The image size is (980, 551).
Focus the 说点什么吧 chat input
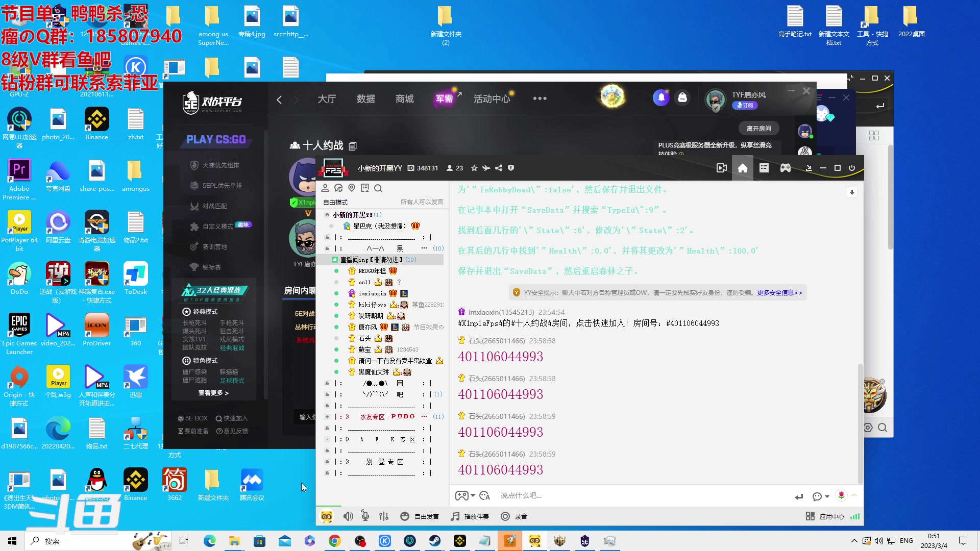point(643,495)
